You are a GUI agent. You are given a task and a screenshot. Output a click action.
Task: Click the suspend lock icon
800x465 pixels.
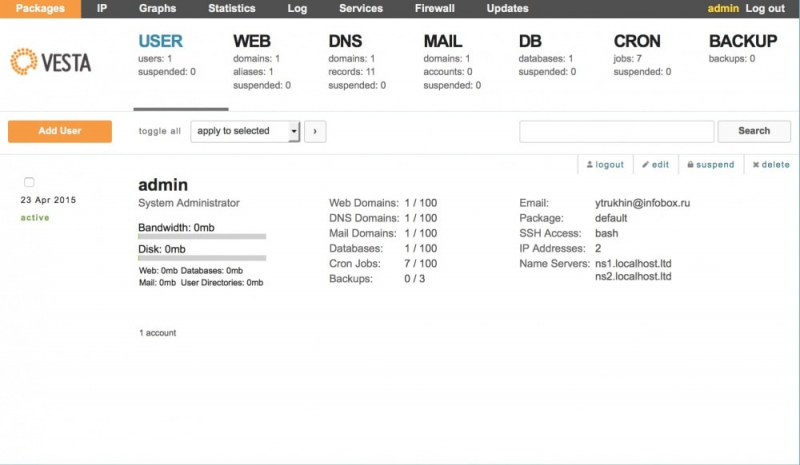click(691, 165)
